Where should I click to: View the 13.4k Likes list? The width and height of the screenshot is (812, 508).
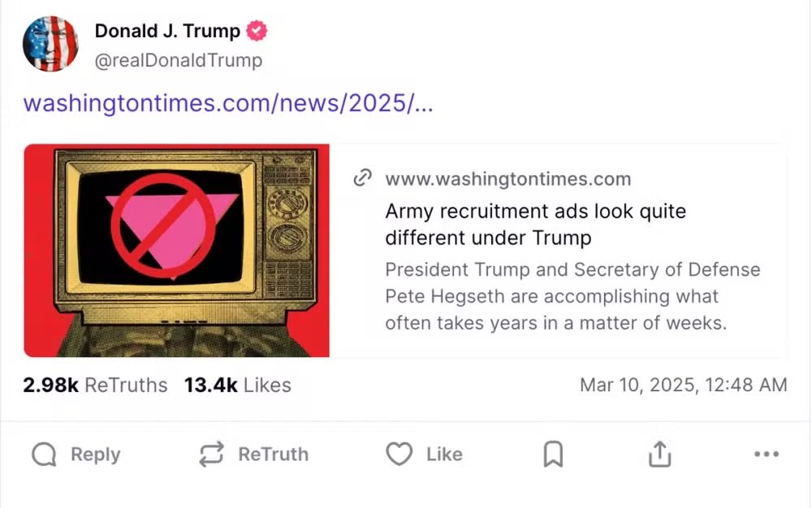pos(237,385)
